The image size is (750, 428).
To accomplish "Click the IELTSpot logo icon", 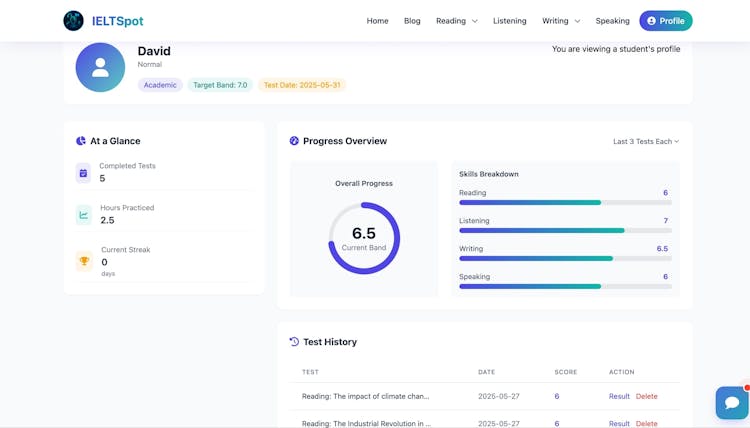I will pos(73,21).
